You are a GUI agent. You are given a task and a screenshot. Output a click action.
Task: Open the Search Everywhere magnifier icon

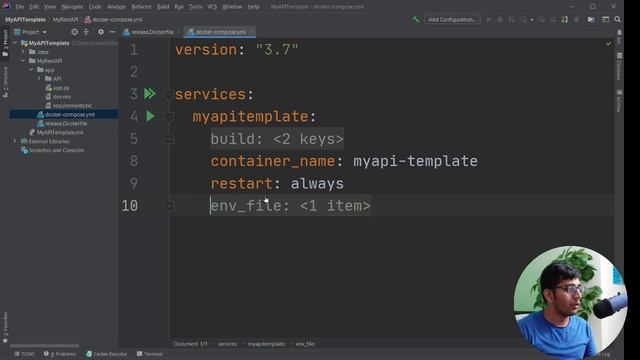pos(618,19)
